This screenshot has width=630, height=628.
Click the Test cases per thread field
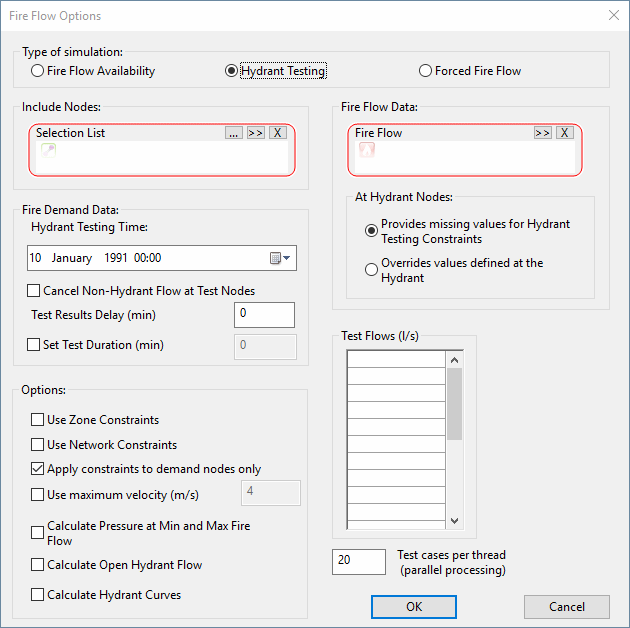click(358, 561)
